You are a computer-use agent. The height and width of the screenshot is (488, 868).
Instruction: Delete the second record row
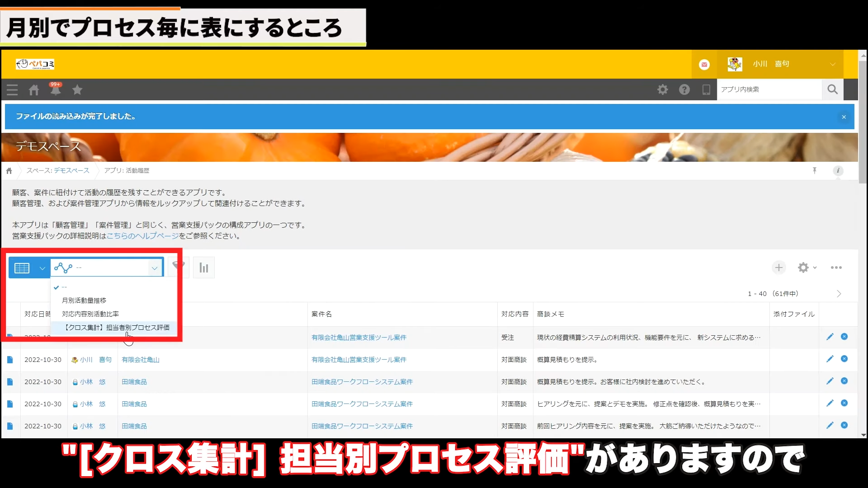[x=844, y=359]
